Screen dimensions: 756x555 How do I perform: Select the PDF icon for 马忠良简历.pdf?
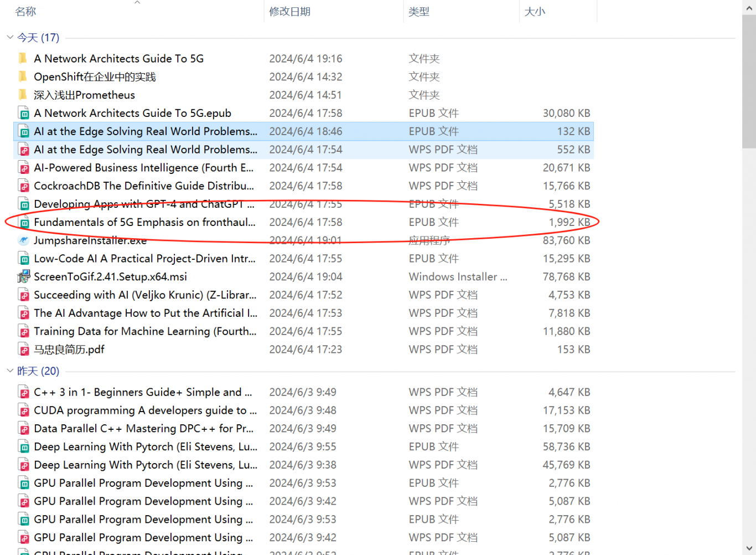(x=24, y=350)
